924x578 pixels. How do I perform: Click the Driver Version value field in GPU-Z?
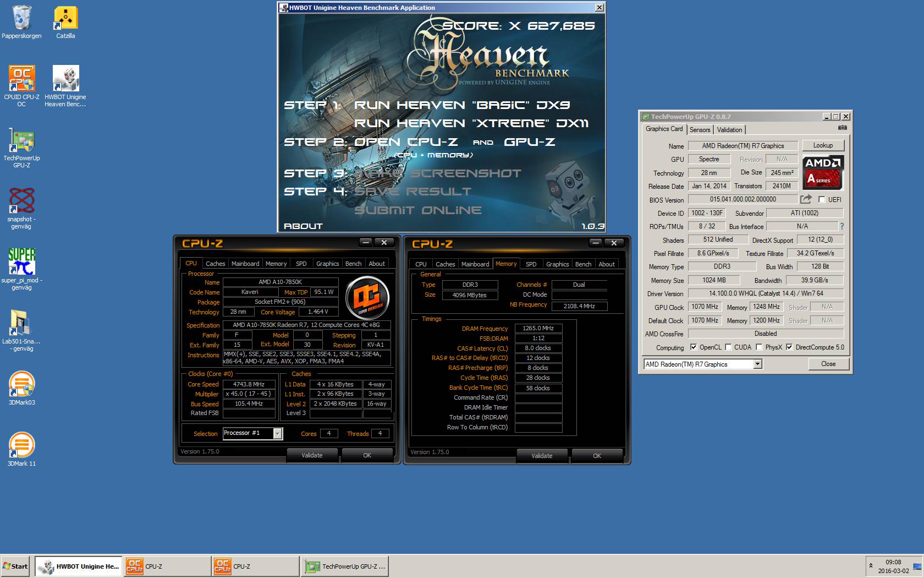coord(766,293)
